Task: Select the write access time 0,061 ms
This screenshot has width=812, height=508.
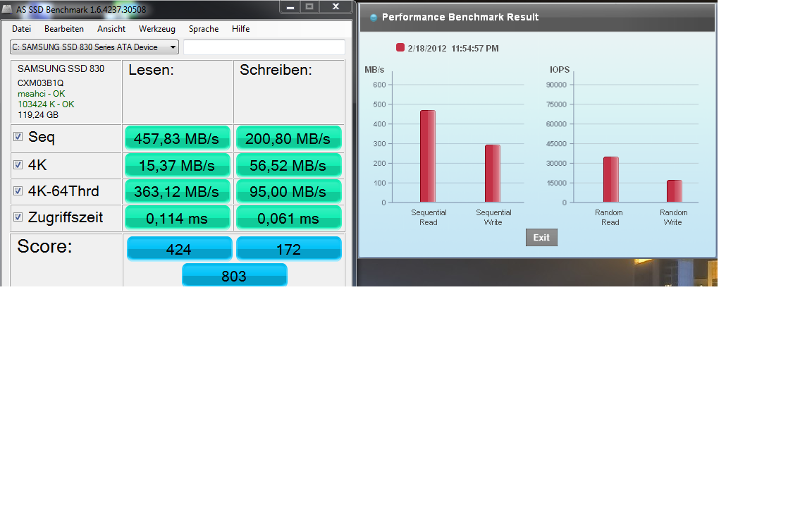Action: coord(288,218)
